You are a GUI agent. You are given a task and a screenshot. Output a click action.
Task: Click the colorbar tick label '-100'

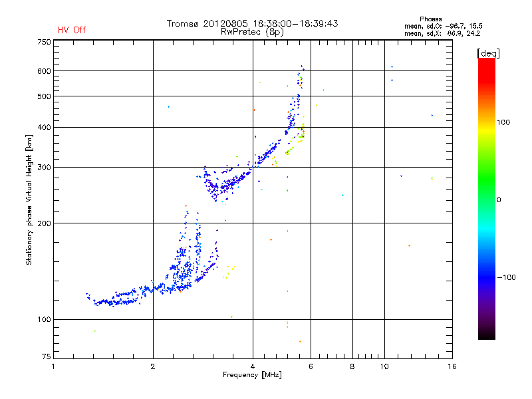point(507,277)
